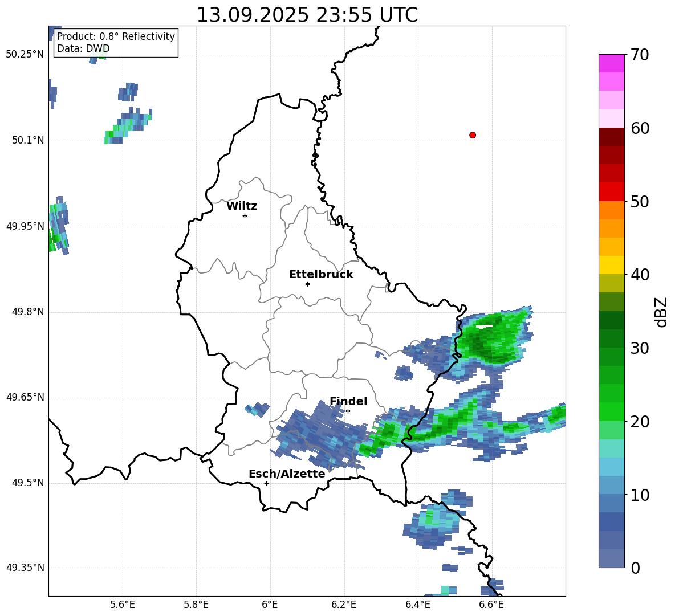Click the orange colorbar segment below 50

click(611, 210)
